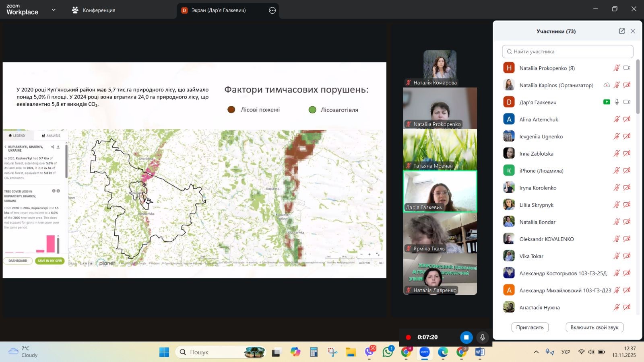Toggle Дар'я Галкевич microphone icon in list

616,102
